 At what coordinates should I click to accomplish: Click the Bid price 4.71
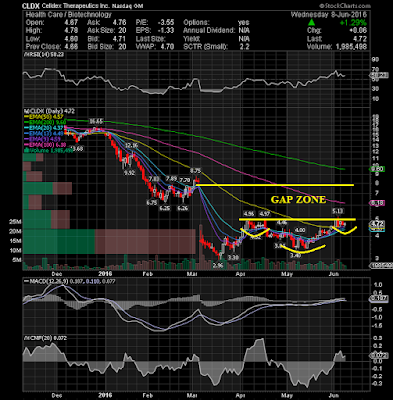pos(119,39)
